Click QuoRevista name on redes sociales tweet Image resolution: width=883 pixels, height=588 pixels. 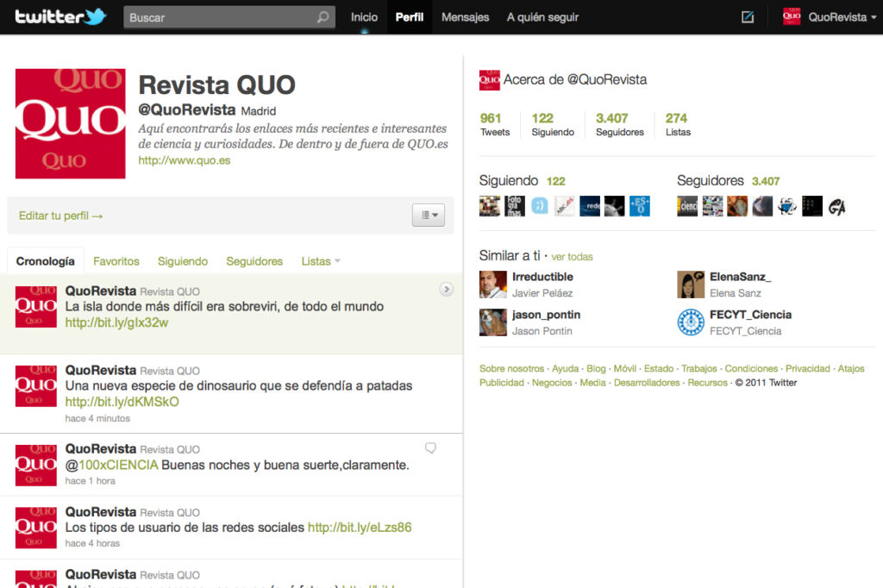point(101,512)
